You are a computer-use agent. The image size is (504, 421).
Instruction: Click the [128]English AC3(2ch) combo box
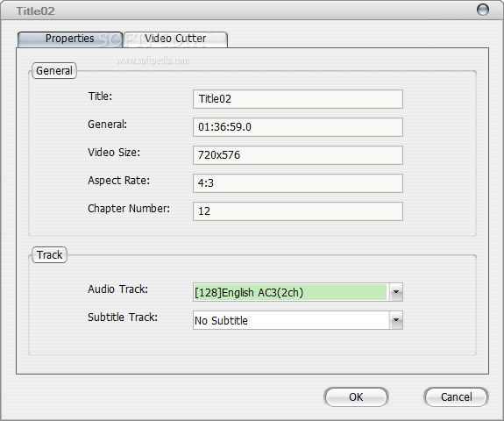point(298,292)
